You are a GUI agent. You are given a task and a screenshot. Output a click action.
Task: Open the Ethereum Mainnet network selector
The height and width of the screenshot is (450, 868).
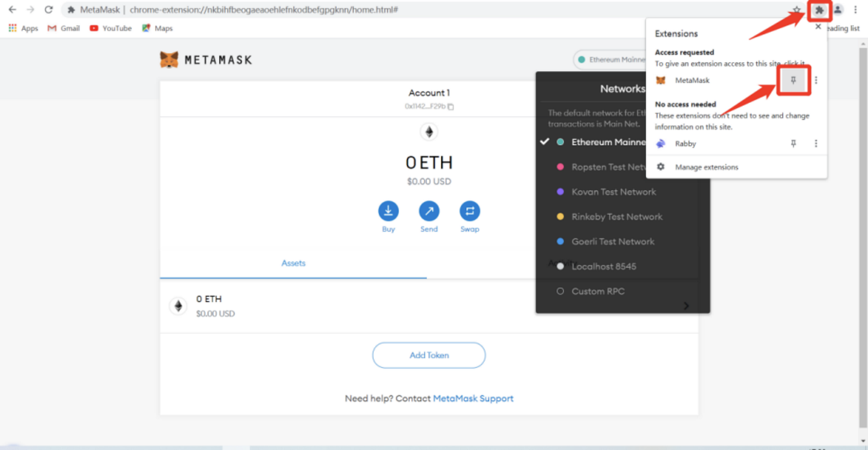point(611,60)
